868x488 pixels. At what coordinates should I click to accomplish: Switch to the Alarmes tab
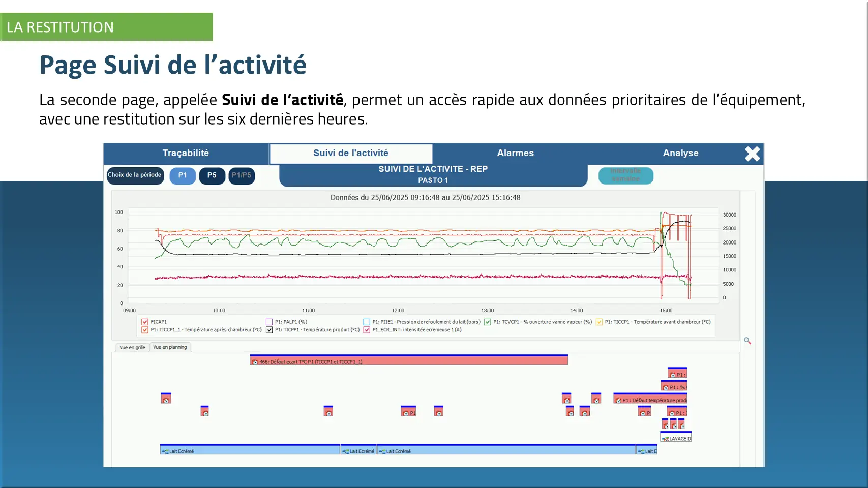coord(515,153)
